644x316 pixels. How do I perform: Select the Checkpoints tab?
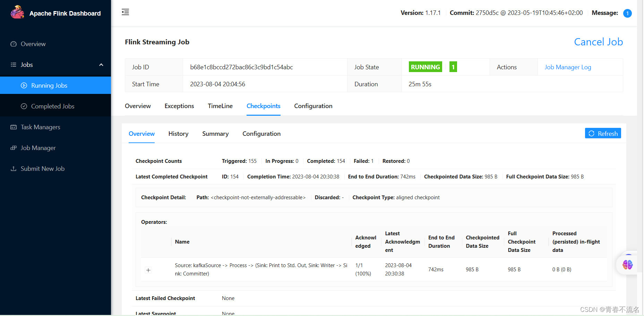(x=264, y=106)
